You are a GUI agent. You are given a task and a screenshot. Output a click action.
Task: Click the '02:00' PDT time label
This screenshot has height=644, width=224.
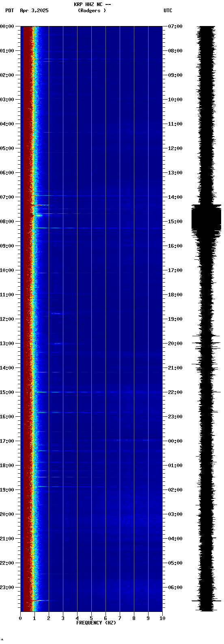(7, 75)
